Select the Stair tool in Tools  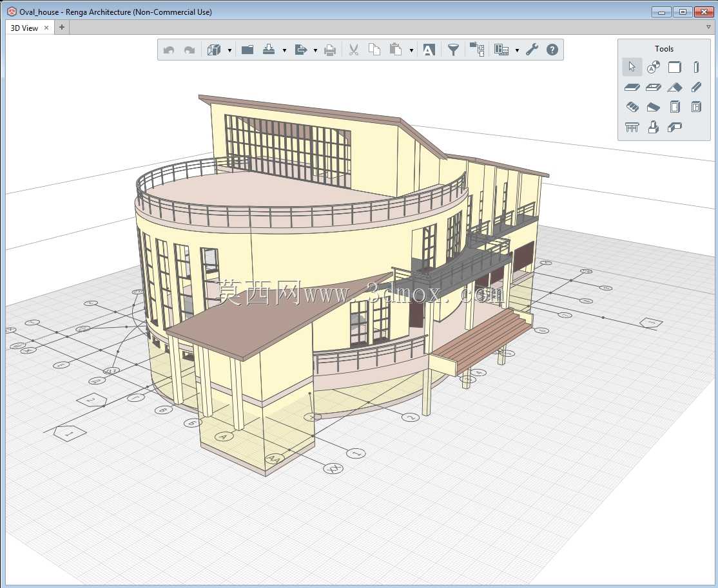tap(632, 107)
